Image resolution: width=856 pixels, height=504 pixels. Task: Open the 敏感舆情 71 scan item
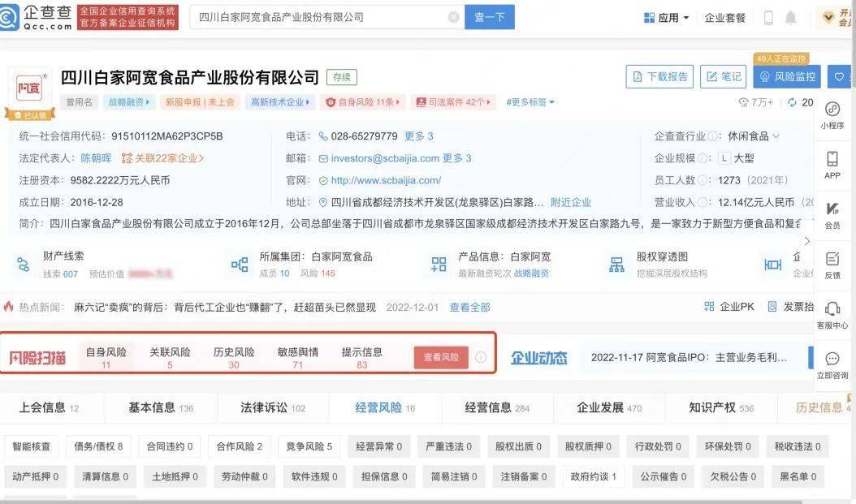click(x=298, y=357)
